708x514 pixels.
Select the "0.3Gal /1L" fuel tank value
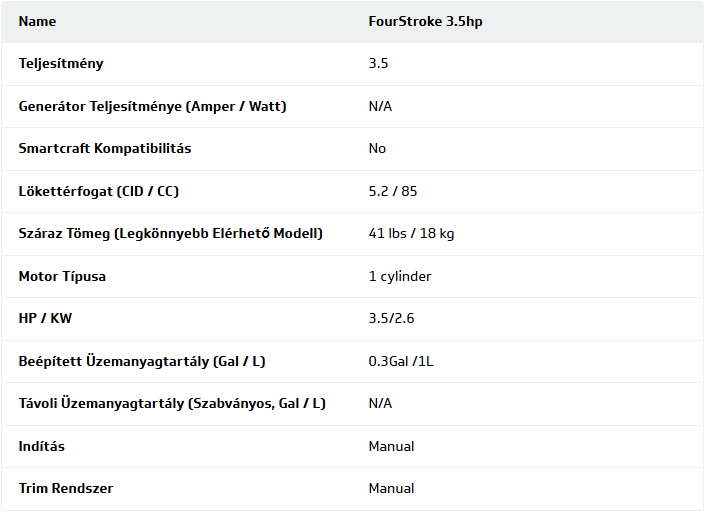(x=401, y=361)
